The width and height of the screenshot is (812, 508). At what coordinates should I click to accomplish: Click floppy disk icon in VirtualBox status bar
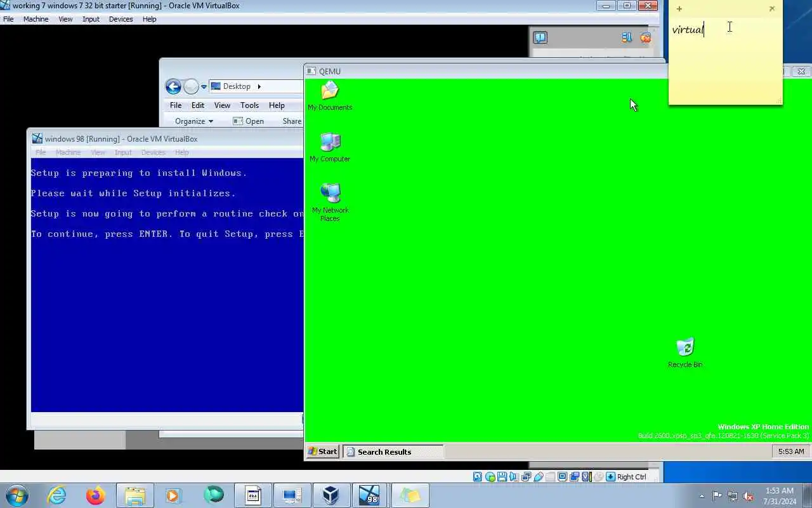[502, 477]
